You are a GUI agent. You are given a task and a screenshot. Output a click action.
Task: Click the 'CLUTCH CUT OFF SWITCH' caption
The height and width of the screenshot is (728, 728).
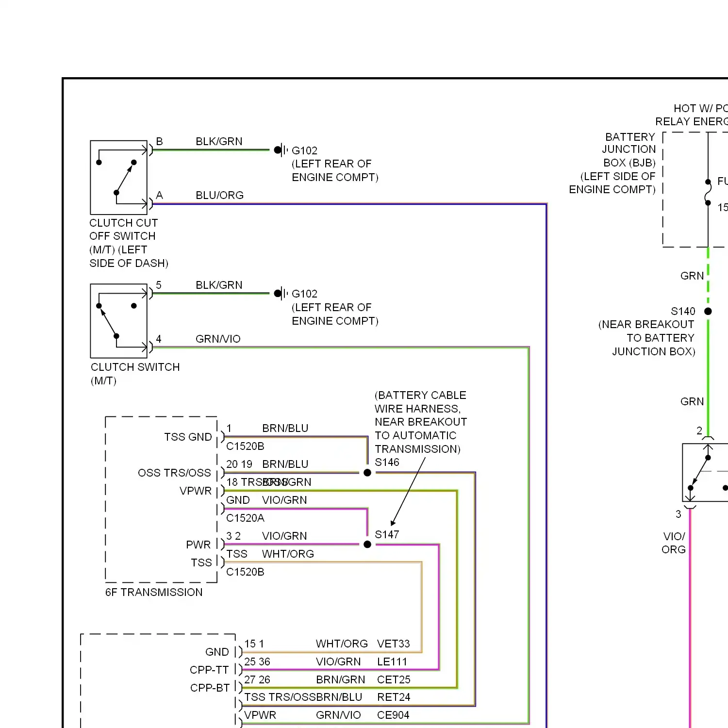tap(129, 243)
